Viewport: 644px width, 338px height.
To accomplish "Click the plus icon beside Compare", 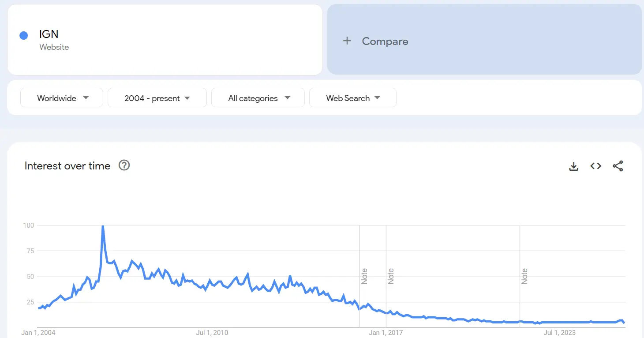I will tap(347, 41).
